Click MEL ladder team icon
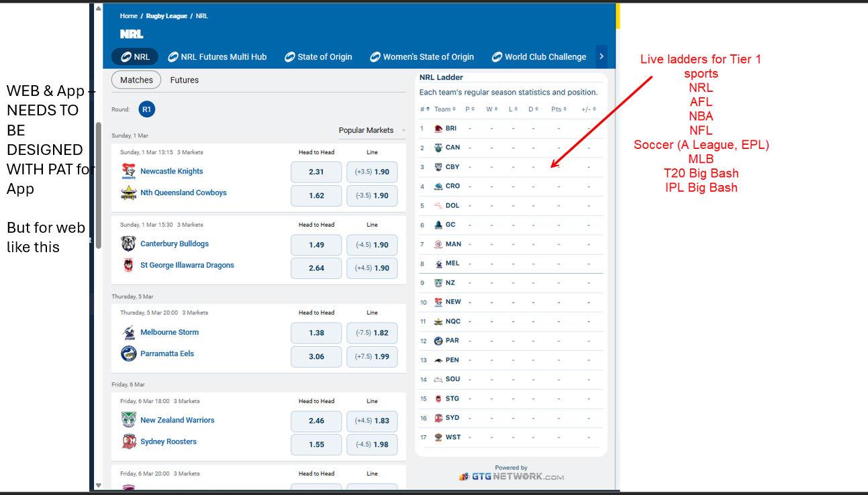868x495 pixels. (438, 264)
